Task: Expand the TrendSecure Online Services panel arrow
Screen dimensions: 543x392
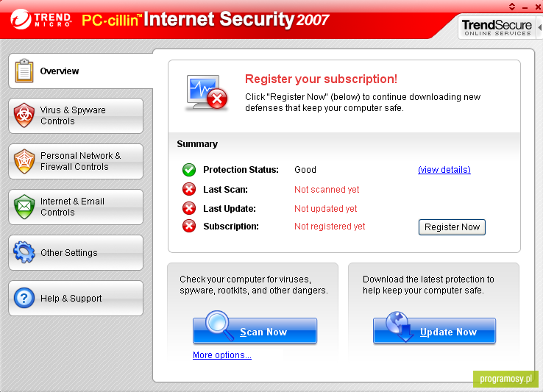Action: click(540, 27)
